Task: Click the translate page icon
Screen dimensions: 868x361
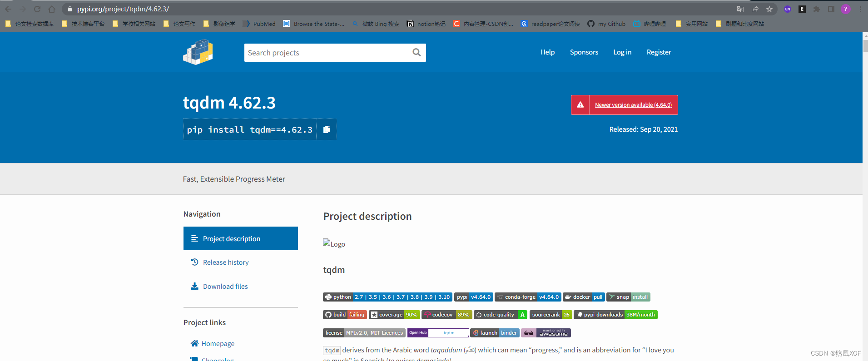Action: tap(740, 9)
